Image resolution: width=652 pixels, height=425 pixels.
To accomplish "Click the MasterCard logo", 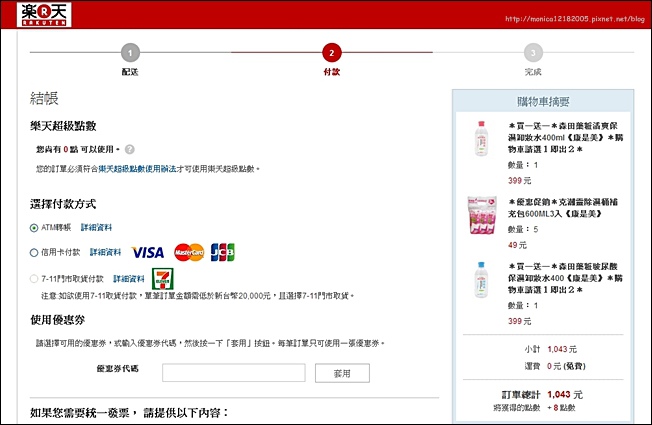I will pos(189,252).
